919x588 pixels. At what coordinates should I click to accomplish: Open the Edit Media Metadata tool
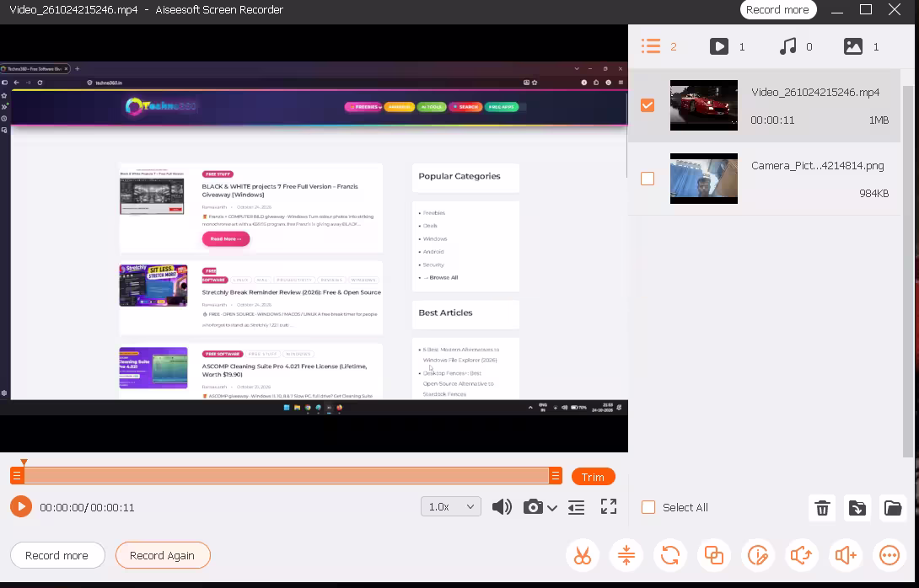click(x=758, y=555)
